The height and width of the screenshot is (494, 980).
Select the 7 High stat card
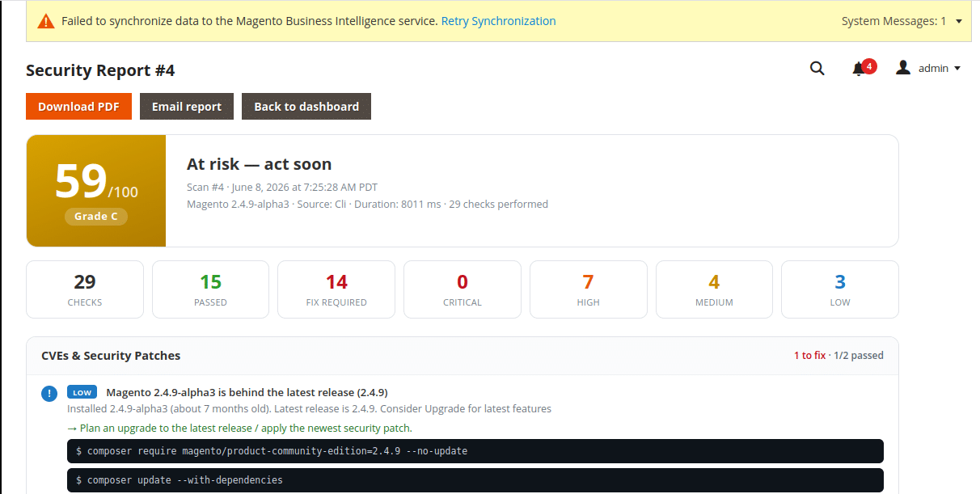click(x=588, y=289)
